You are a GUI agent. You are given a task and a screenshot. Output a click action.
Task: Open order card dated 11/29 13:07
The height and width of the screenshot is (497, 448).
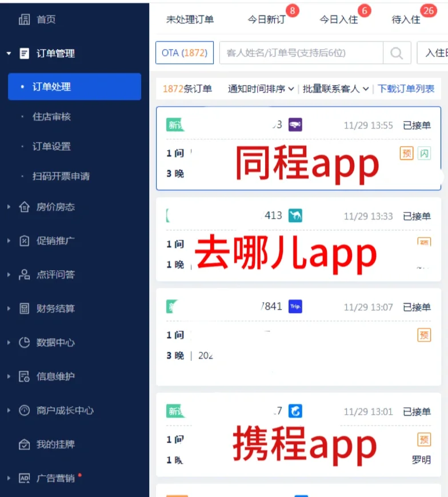(298, 337)
